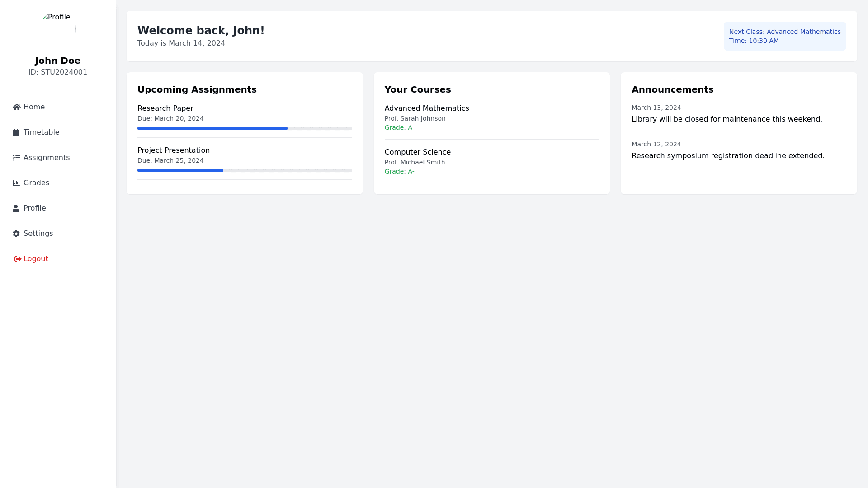Click the Timetable calendar icon
The height and width of the screenshot is (488, 868).
pos(16,132)
